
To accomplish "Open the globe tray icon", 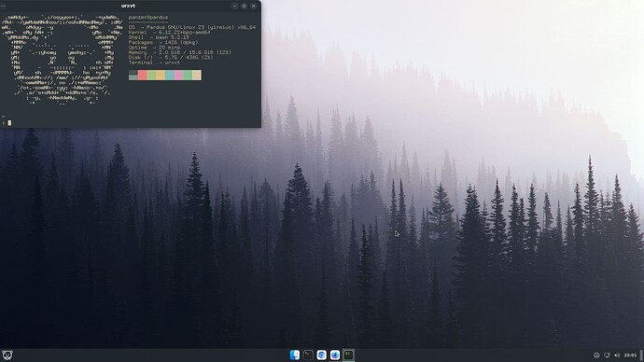I will pos(596,355).
